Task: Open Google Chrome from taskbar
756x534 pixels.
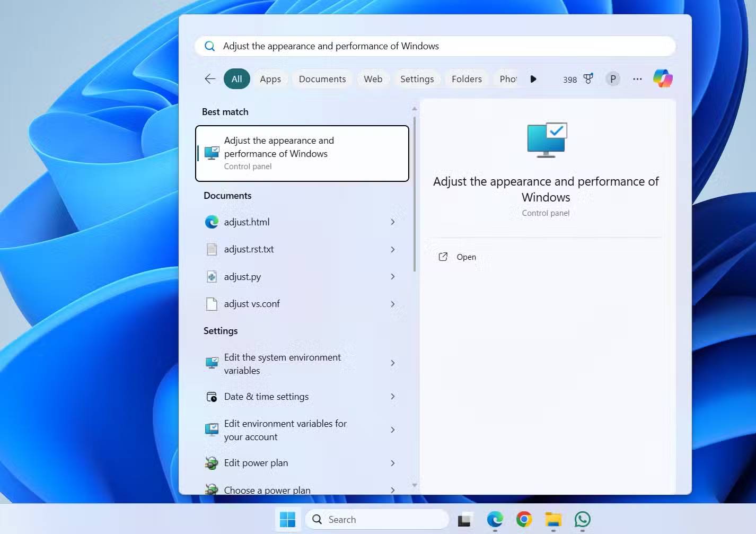Action: tap(524, 519)
